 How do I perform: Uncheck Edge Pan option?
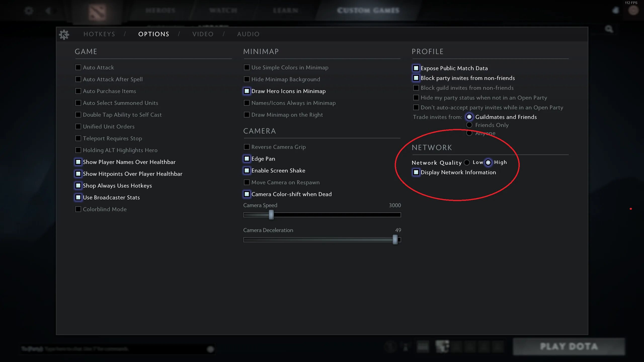(x=247, y=159)
